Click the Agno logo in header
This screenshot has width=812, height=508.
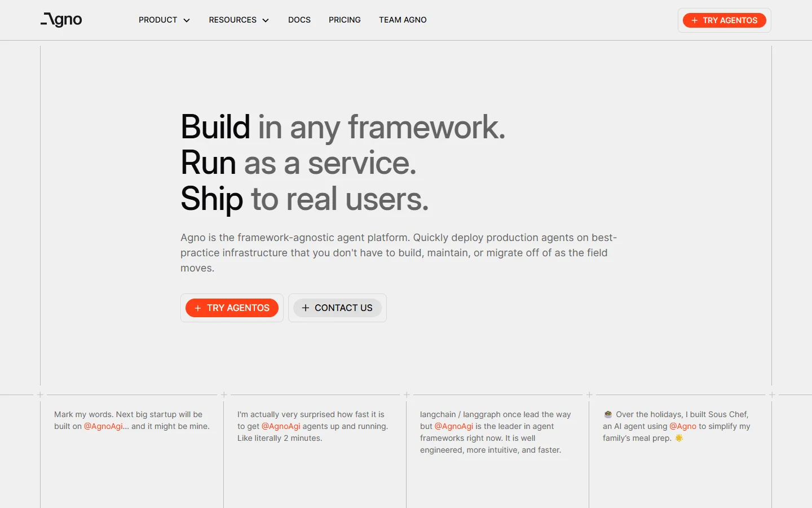(61, 20)
